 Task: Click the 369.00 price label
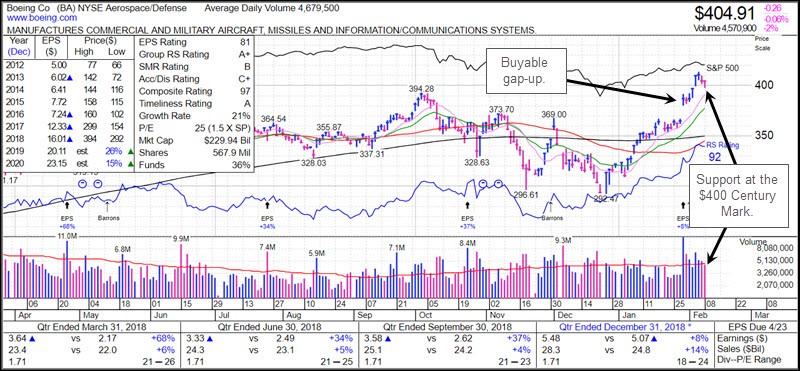coord(554,114)
